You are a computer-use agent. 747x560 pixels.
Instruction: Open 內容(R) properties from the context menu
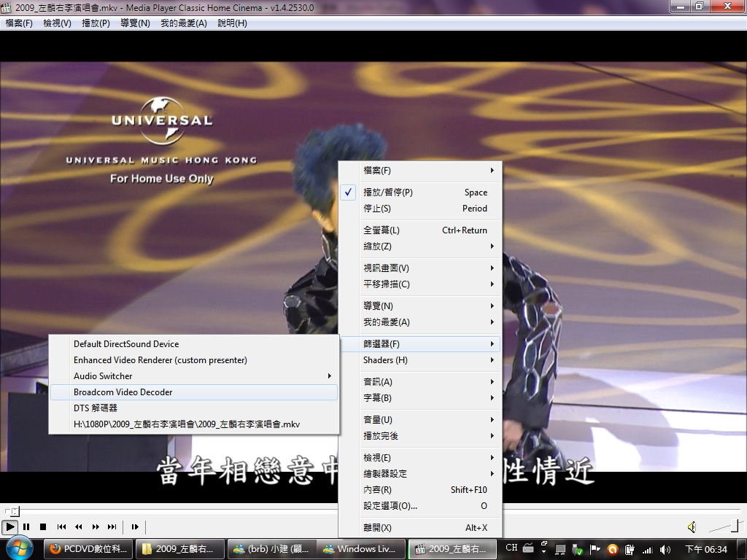[420, 489]
